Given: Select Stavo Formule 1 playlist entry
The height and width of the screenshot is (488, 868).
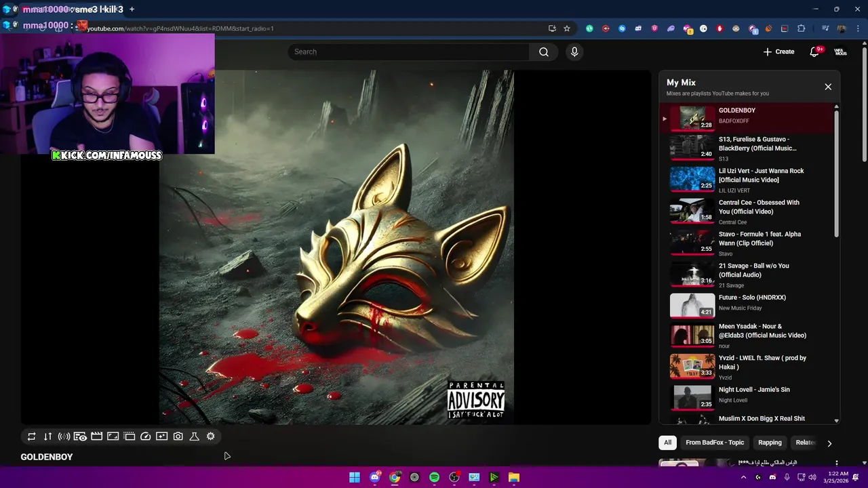Looking at the screenshot, I should coord(747,243).
